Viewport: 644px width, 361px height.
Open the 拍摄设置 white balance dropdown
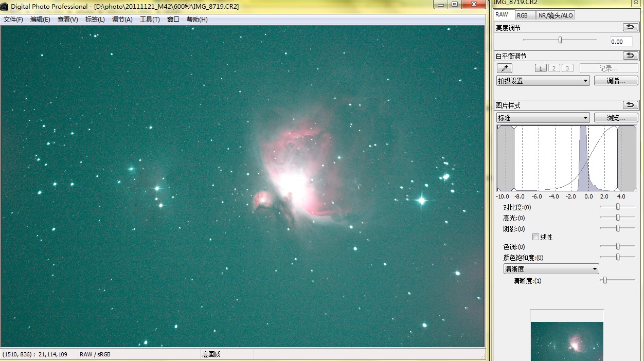(x=543, y=81)
